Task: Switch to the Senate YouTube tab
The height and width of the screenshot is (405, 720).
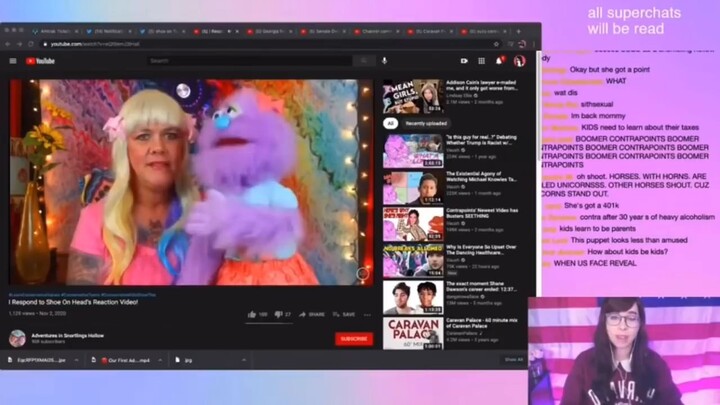Action: click(324, 31)
